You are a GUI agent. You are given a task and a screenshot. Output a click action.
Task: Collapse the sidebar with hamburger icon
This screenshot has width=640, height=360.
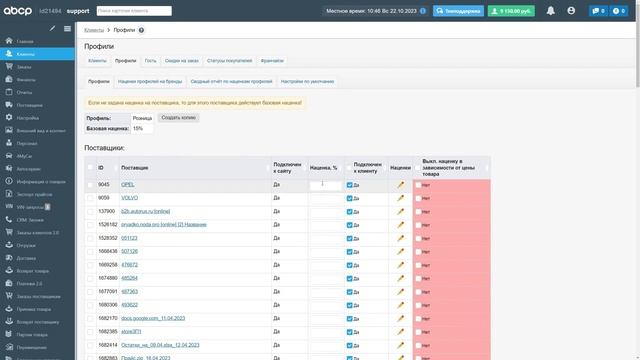tap(67, 29)
